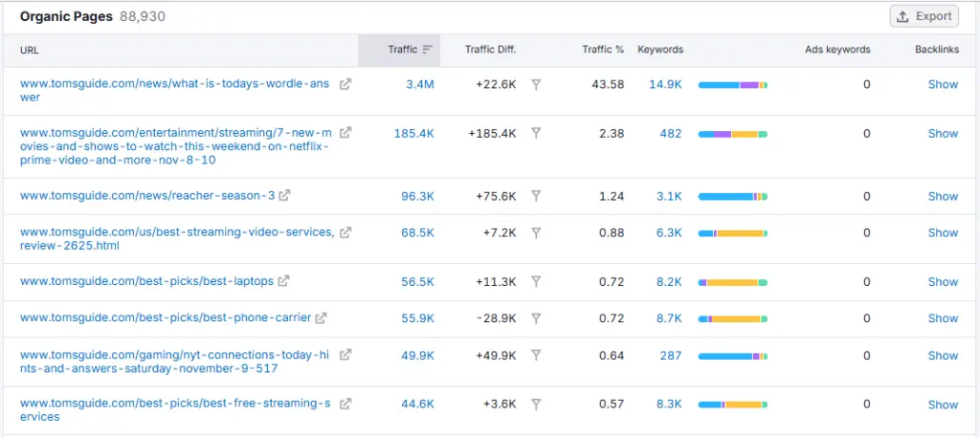980x437 pixels.
Task: Click the Ads keywords column header
Action: 837,50
